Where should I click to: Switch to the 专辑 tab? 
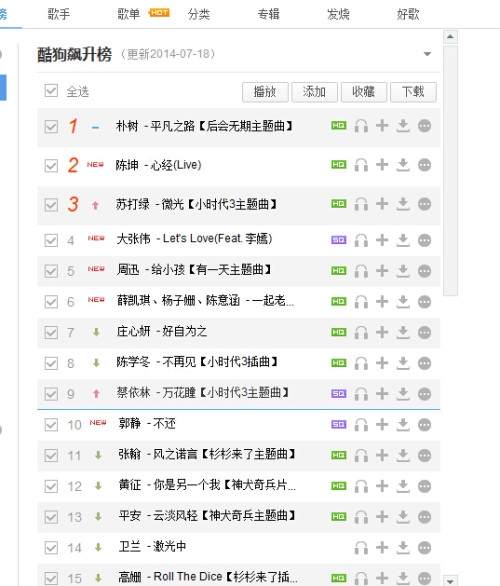tap(268, 14)
